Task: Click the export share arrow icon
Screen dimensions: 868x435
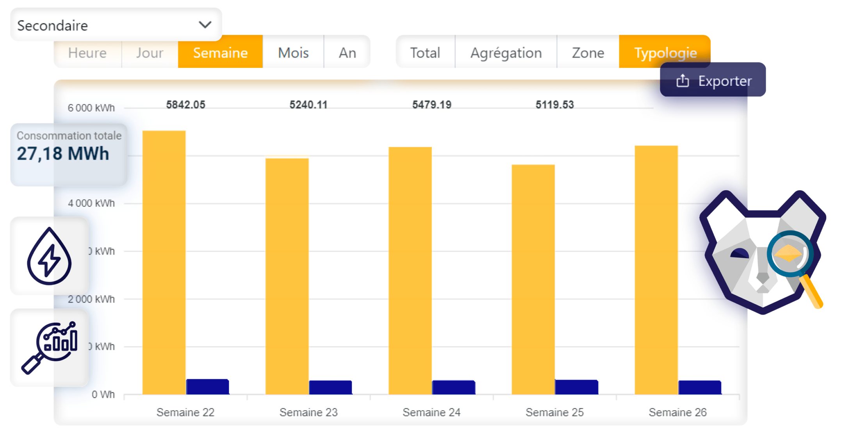Action: [683, 81]
